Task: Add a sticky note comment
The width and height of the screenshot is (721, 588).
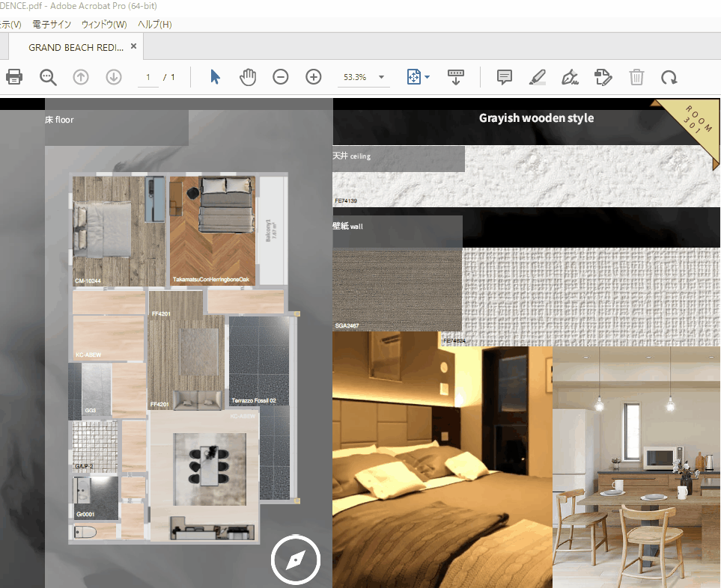Action: click(x=505, y=77)
